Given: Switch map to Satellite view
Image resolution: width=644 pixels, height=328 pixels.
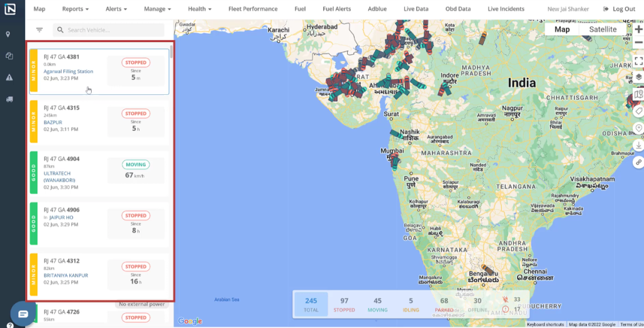Looking at the screenshot, I should (x=602, y=30).
